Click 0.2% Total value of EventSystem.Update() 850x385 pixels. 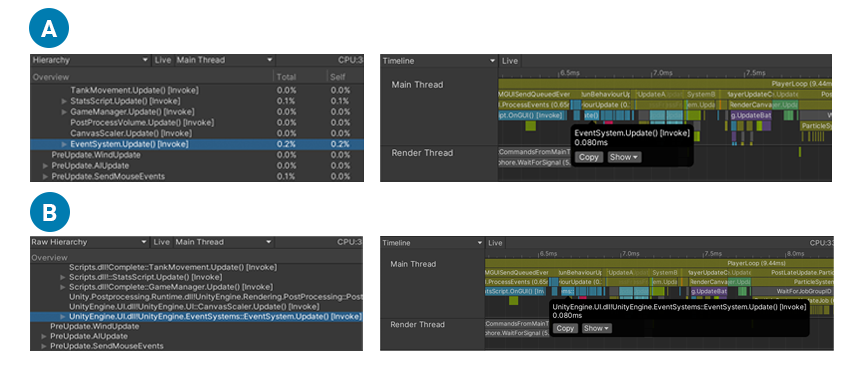(x=286, y=144)
